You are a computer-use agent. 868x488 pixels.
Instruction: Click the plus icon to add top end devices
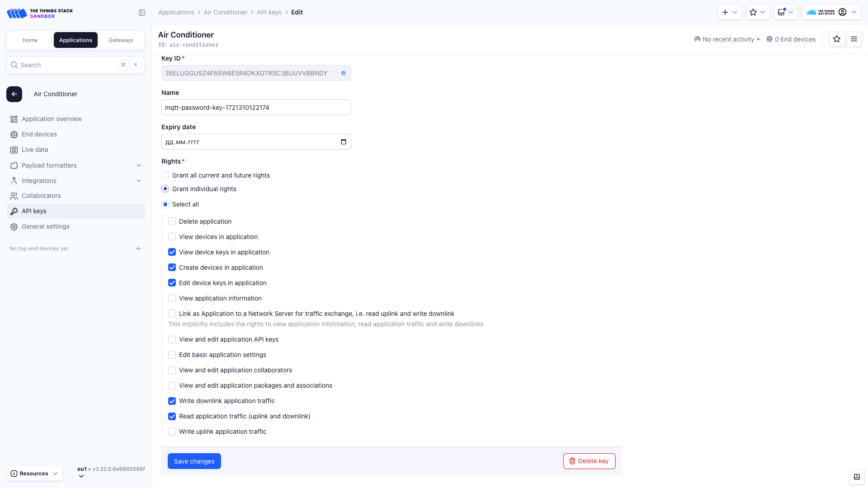(138, 249)
